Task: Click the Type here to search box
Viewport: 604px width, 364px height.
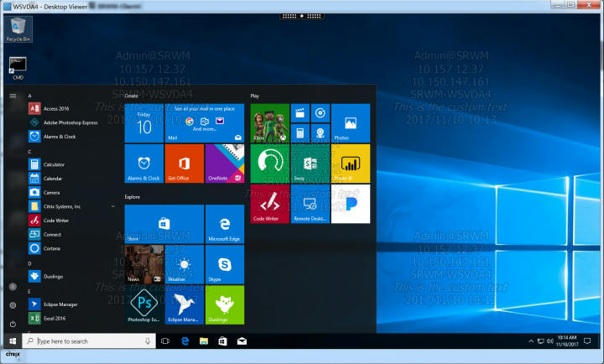Action: click(89, 341)
